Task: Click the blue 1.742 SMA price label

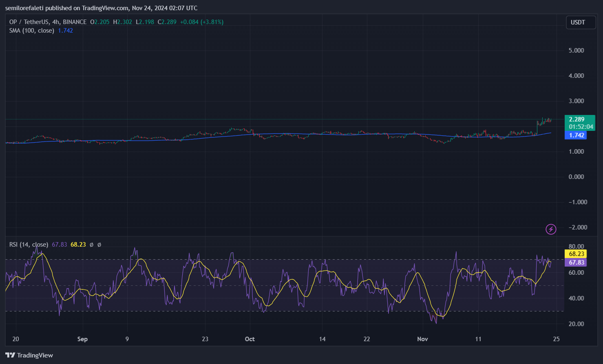Action: 576,135
